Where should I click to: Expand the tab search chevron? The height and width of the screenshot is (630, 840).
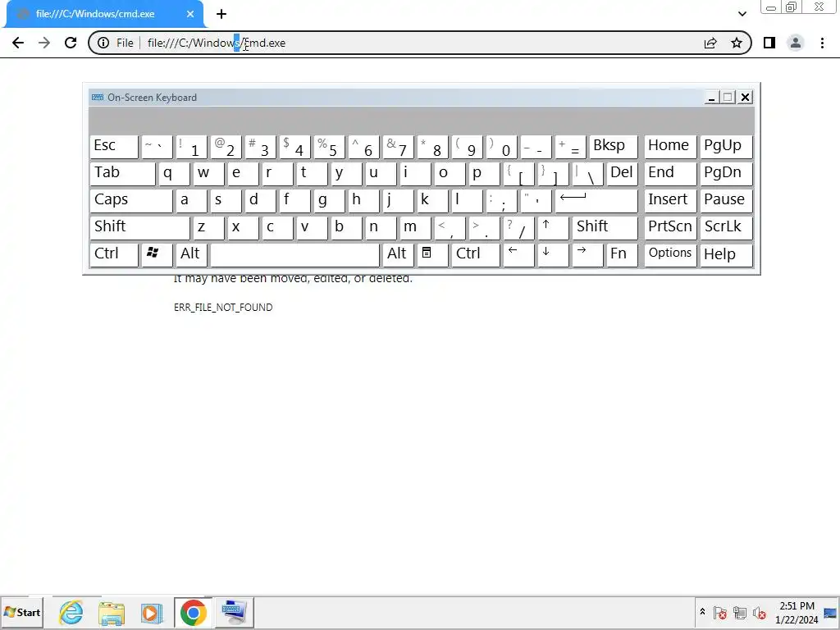coord(742,14)
